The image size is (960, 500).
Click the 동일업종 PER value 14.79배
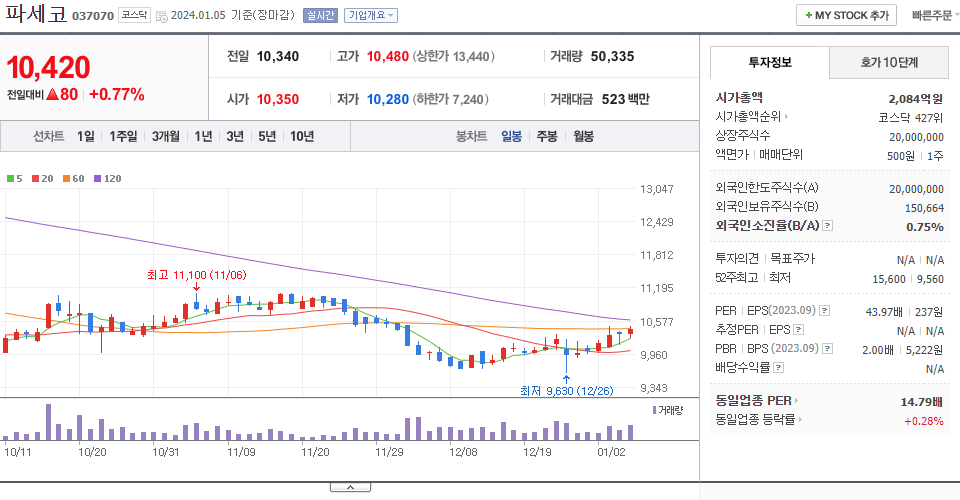[921, 402]
